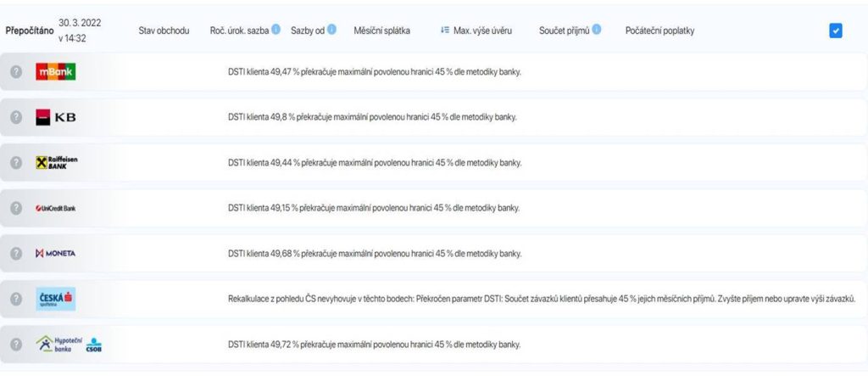Show info for Roč. úrok. sazba

tap(275, 30)
